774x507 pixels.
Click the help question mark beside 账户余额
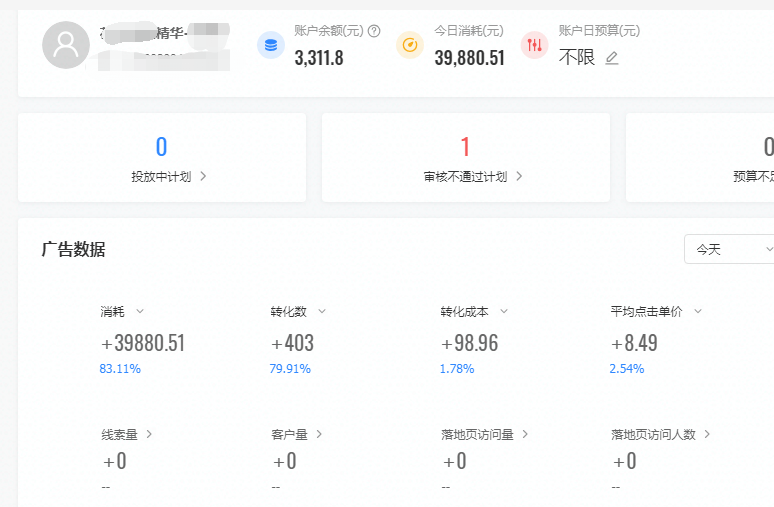[374, 31]
